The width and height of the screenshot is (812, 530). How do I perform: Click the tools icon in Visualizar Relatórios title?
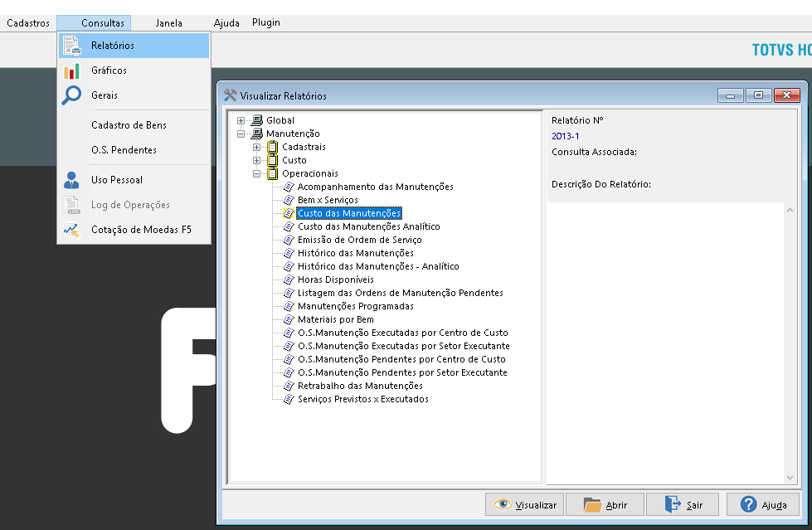click(230, 95)
